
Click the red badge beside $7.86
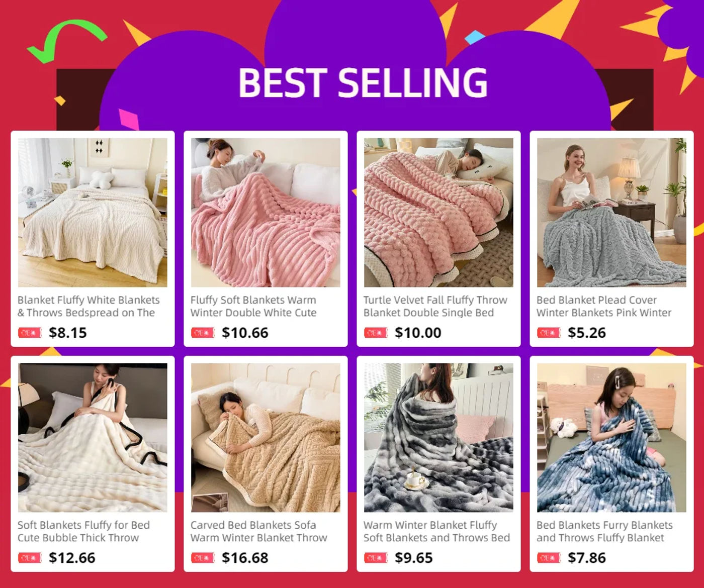(x=549, y=558)
